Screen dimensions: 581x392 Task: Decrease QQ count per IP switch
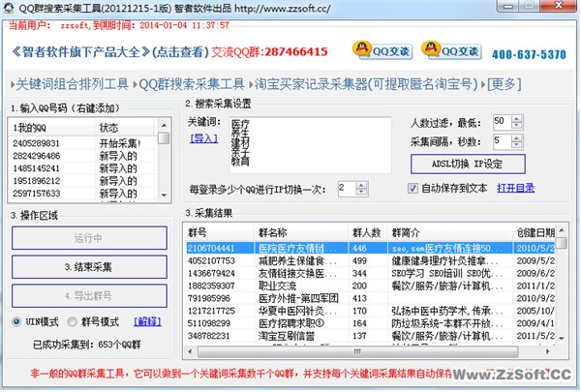pos(361,192)
